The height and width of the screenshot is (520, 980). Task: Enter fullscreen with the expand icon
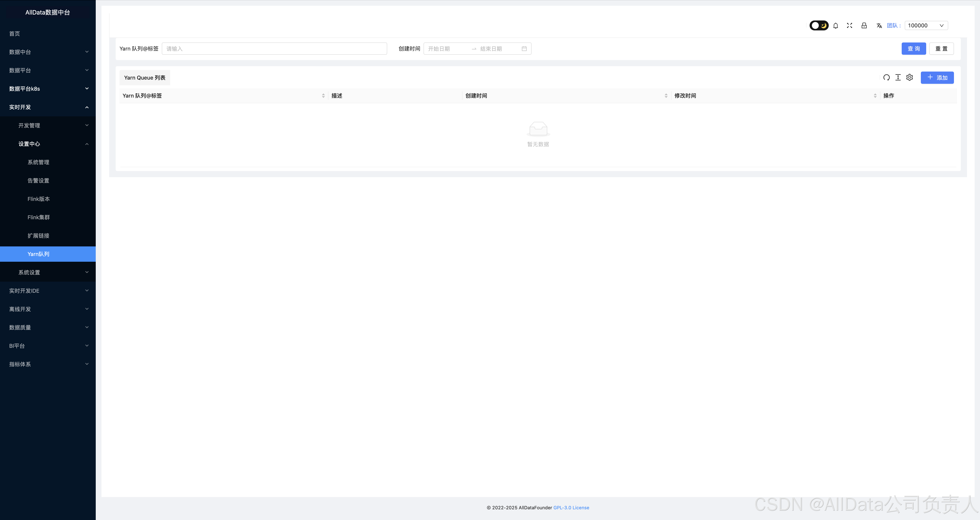(x=850, y=25)
